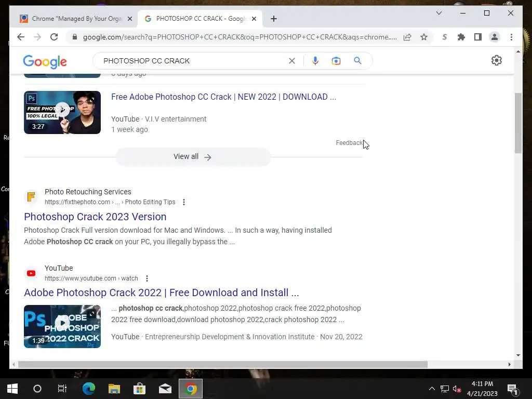Open Cortana search circle
Image resolution: width=532 pixels, height=399 pixels.
click(37, 389)
